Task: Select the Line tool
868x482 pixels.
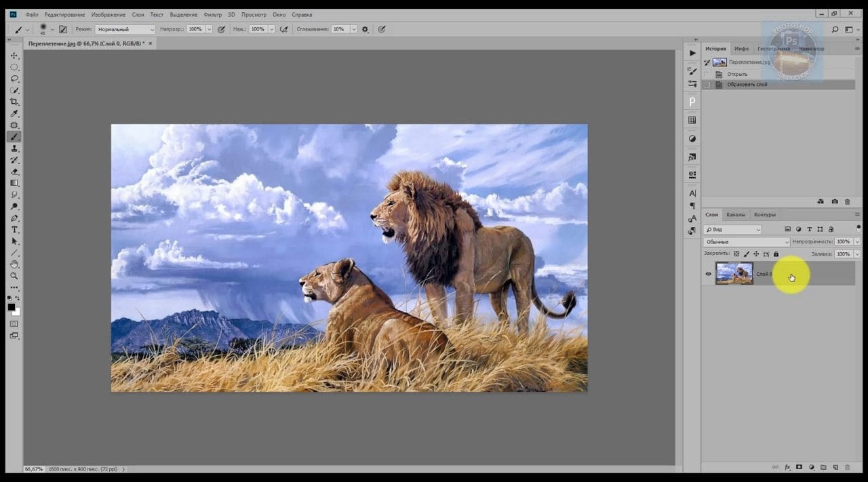Action: tap(14, 253)
